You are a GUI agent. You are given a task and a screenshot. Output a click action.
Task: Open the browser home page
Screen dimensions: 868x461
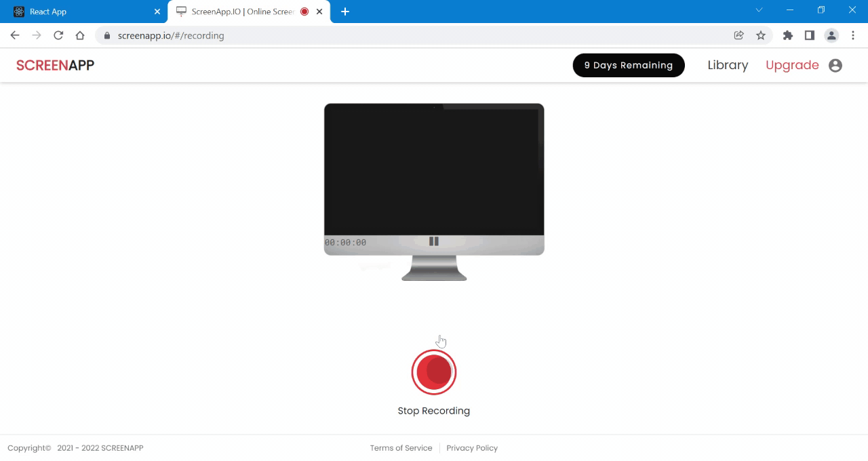(x=80, y=35)
